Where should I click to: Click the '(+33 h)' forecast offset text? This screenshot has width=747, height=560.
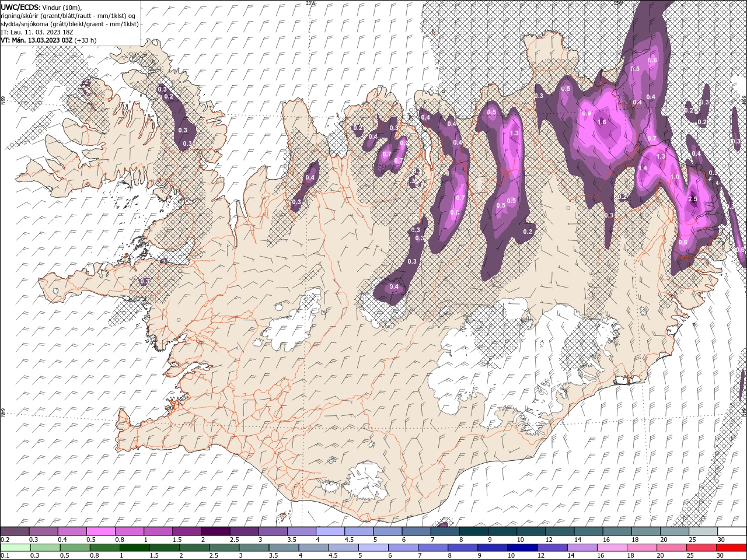(85, 40)
